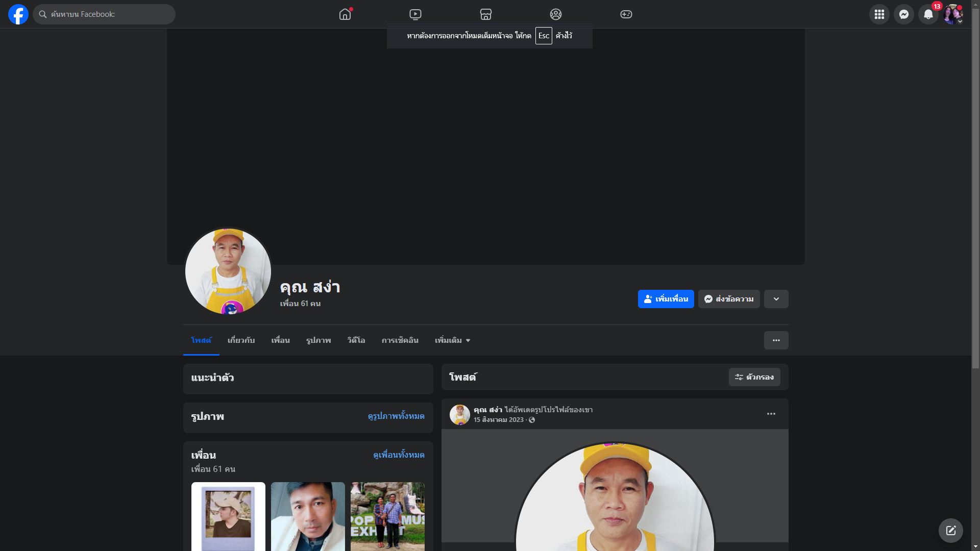980x551 pixels.
Task: Go to the Home feed icon
Action: pyautogui.click(x=345, y=14)
